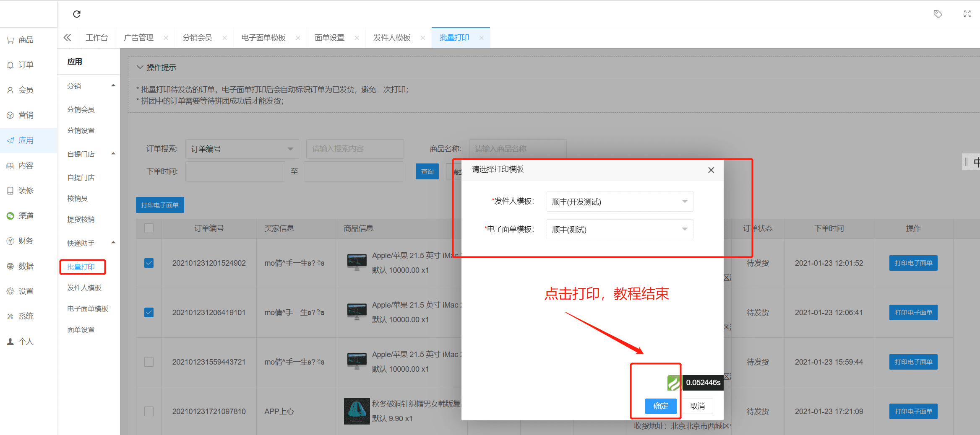Click the 取消 button in dialog
Image resolution: width=980 pixels, height=435 pixels.
coord(697,406)
